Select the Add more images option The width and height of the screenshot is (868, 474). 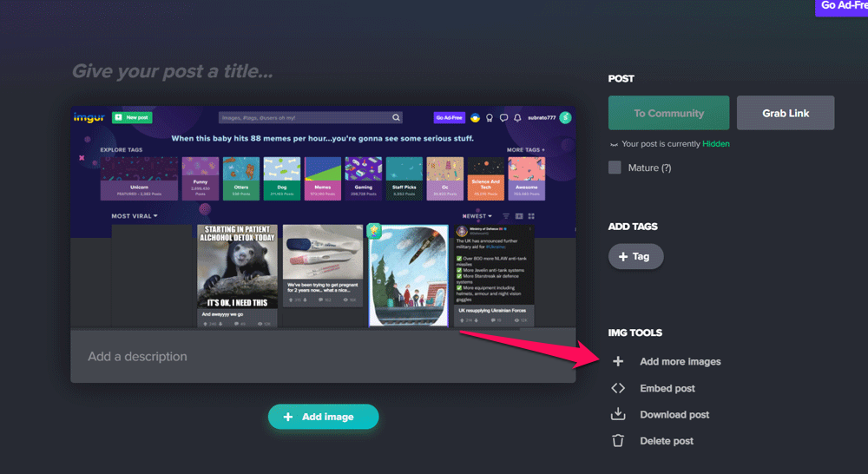[x=680, y=361]
